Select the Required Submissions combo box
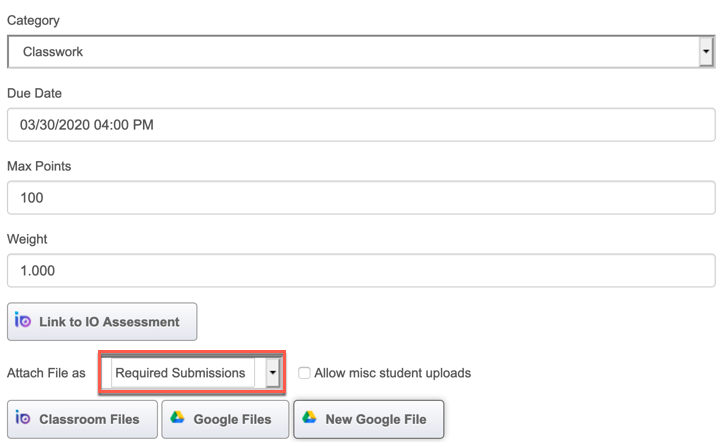Screen dimensions: 719x442 tap(192, 372)
